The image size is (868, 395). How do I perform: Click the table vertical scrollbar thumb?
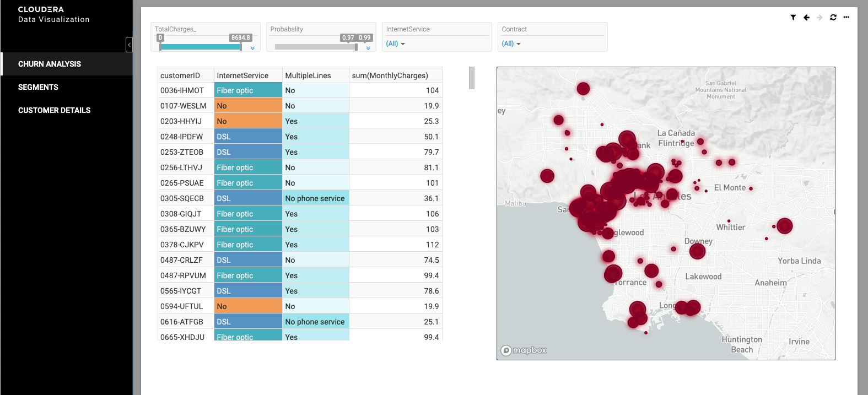[472, 78]
